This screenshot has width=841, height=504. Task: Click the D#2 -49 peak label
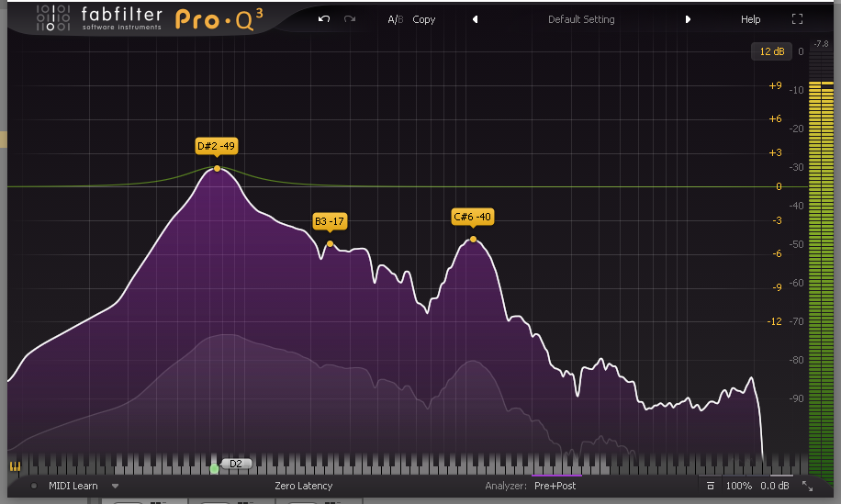(216, 146)
